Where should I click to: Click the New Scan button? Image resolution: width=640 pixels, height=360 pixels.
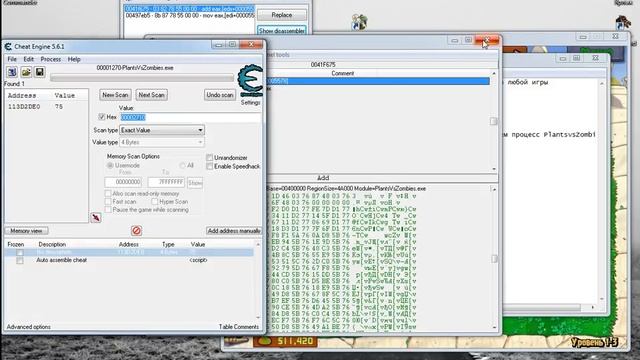[x=115, y=95]
